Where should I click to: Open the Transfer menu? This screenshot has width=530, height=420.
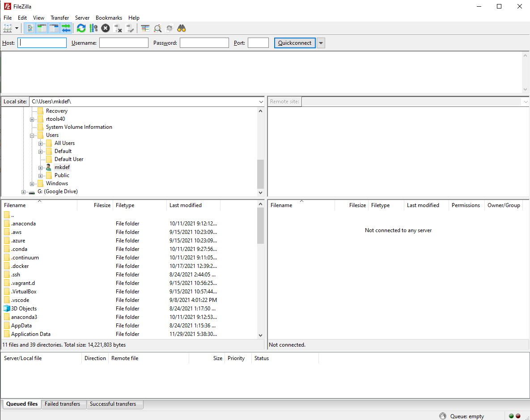[59, 18]
